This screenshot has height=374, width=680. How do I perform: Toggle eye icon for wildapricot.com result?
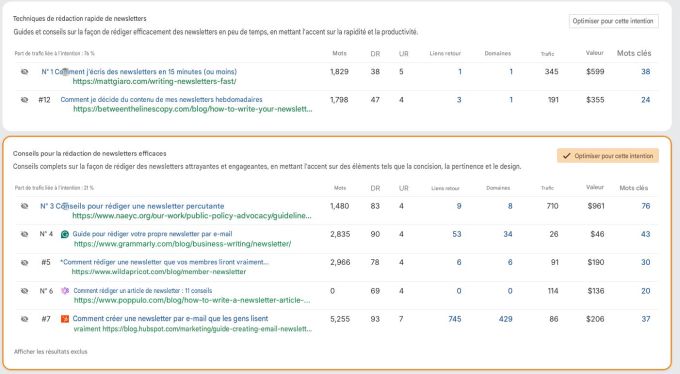pyautogui.click(x=24, y=262)
